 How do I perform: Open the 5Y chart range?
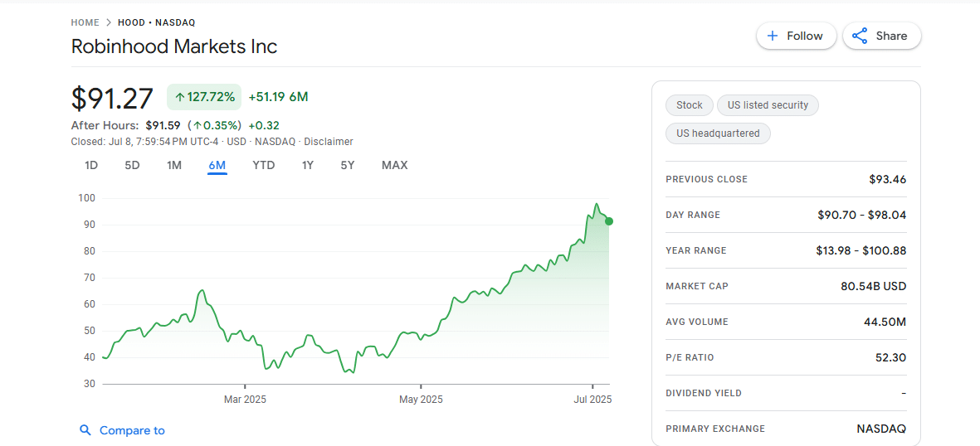(x=348, y=165)
